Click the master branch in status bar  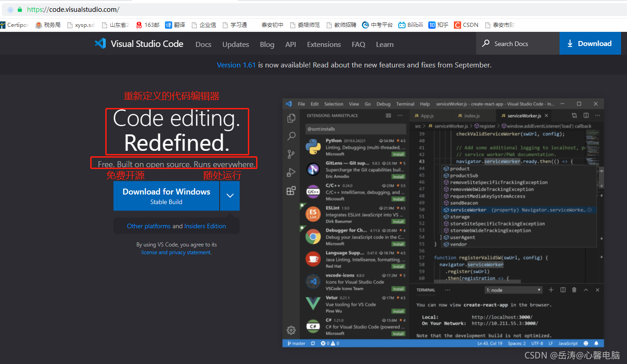(x=297, y=343)
